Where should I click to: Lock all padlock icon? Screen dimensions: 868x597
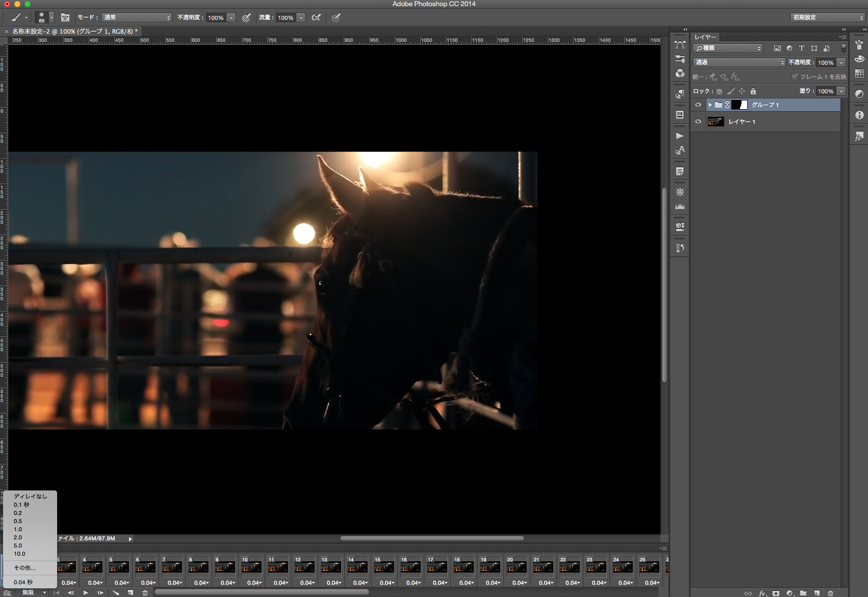[x=753, y=91]
